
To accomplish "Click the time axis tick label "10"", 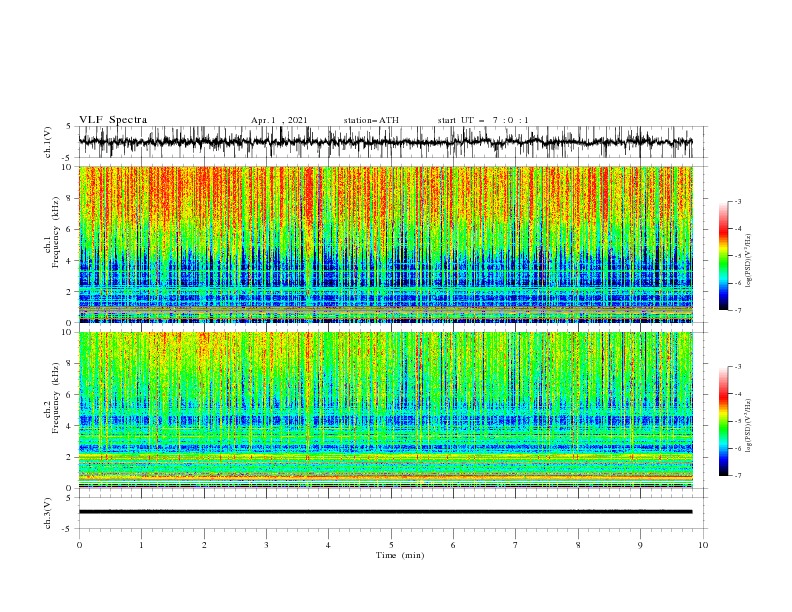I will (703, 545).
